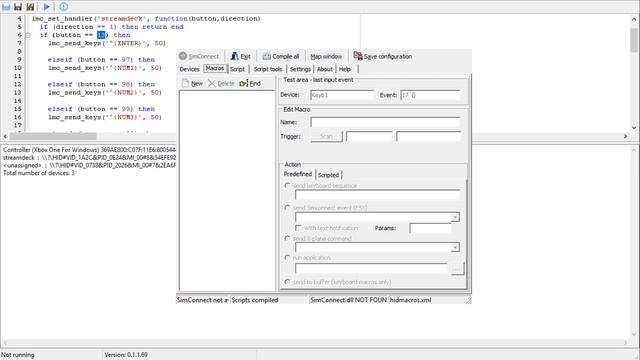Open the info icon in the toolbar
The width and height of the screenshot is (640, 360).
click(64, 7)
